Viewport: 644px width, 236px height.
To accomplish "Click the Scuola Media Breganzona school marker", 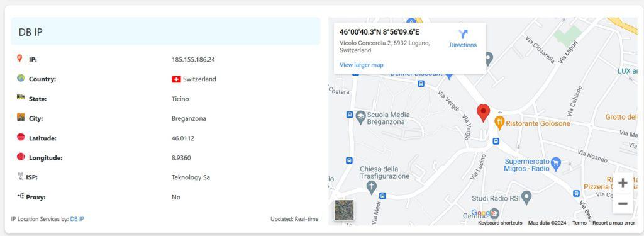I will 360,116.
